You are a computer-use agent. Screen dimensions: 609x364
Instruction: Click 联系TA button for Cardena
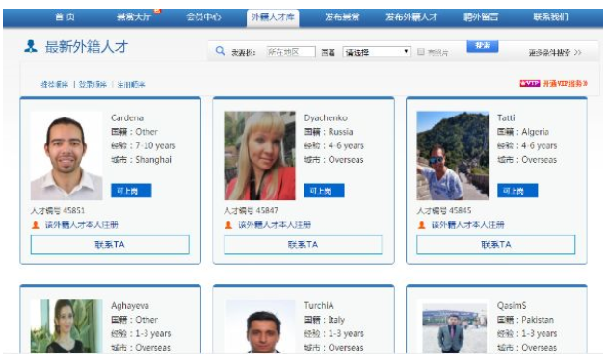point(110,245)
